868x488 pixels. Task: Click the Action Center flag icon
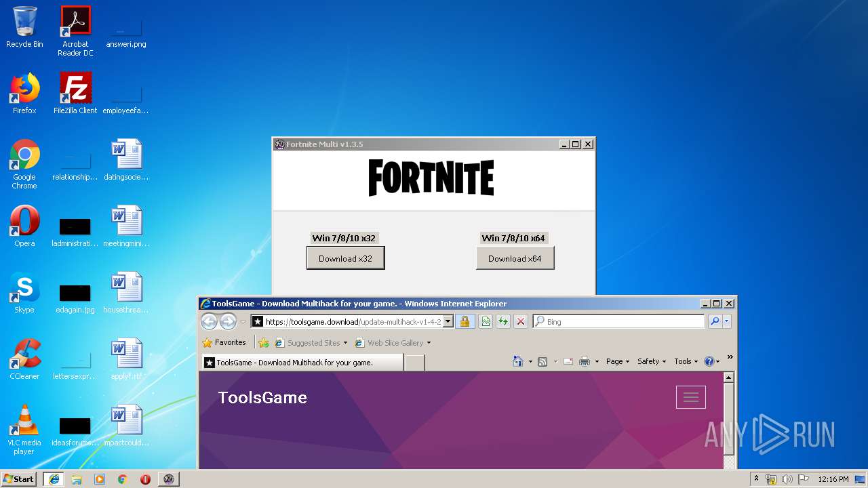[803, 479]
